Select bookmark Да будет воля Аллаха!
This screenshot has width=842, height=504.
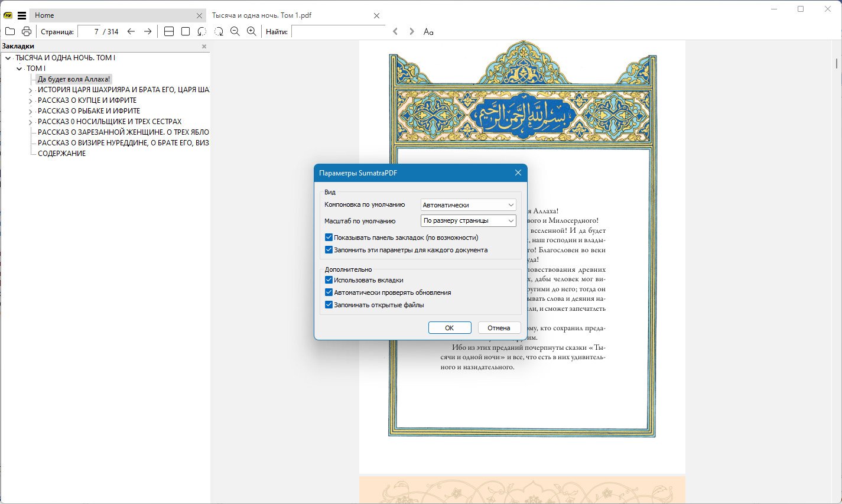[x=74, y=79]
